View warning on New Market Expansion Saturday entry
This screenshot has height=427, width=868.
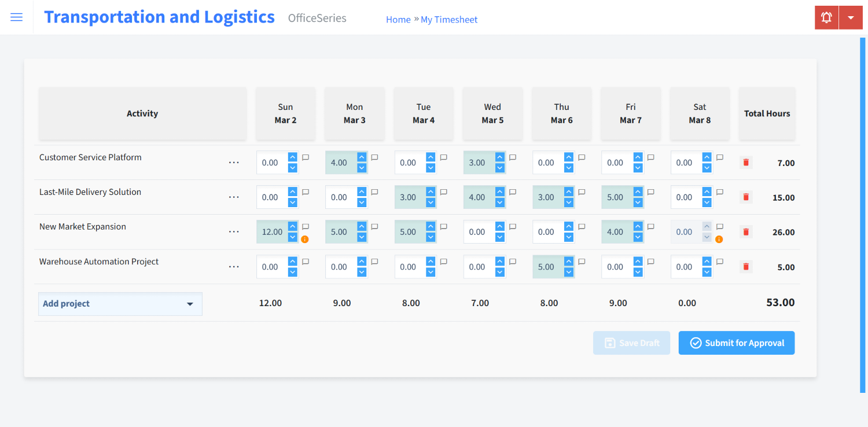pyautogui.click(x=719, y=238)
